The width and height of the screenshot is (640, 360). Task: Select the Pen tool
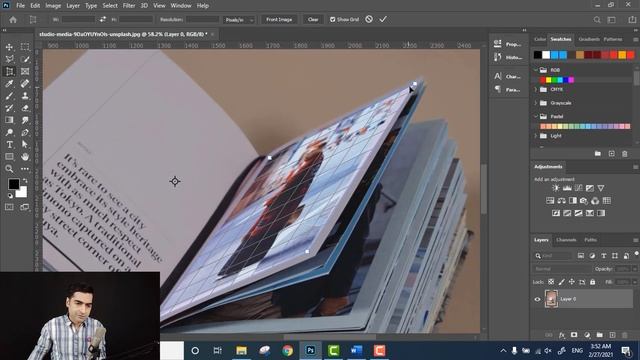(x=25, y=132)
